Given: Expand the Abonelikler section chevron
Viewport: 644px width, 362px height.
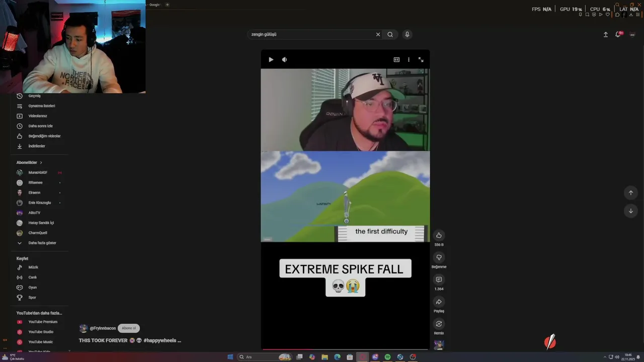Looking at the screenshot, I should click(x=41, y=162).
